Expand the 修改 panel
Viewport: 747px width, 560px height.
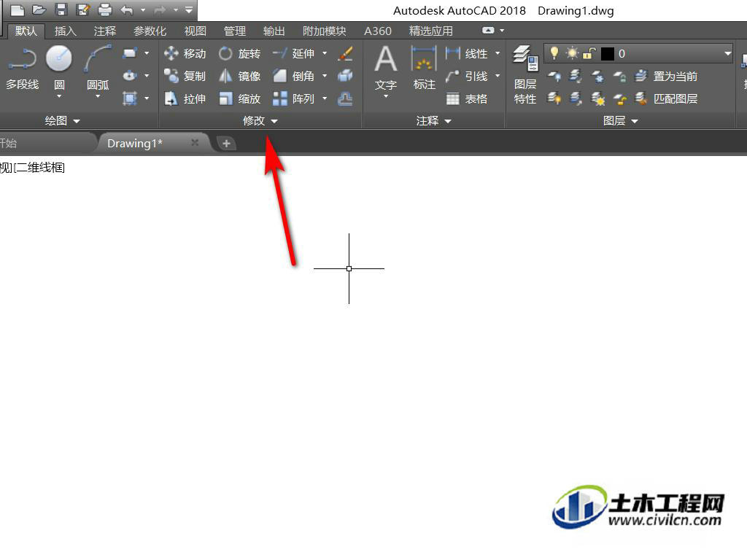(x=260, y=121)
